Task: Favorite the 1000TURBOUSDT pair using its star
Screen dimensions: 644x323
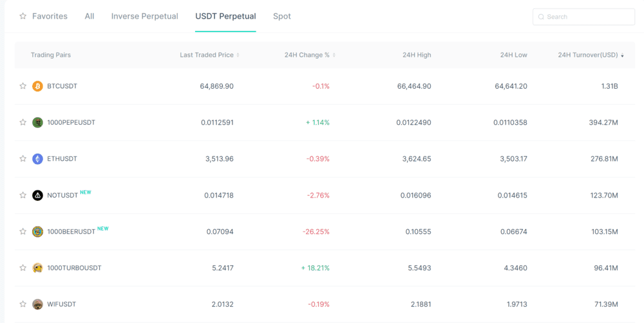Action: pos(23,268)
